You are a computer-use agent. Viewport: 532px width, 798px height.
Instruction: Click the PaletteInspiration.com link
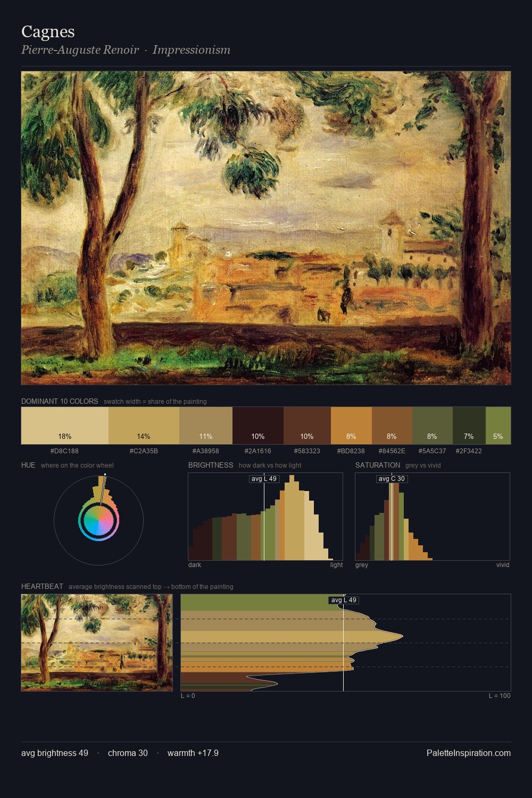point(469,753)
